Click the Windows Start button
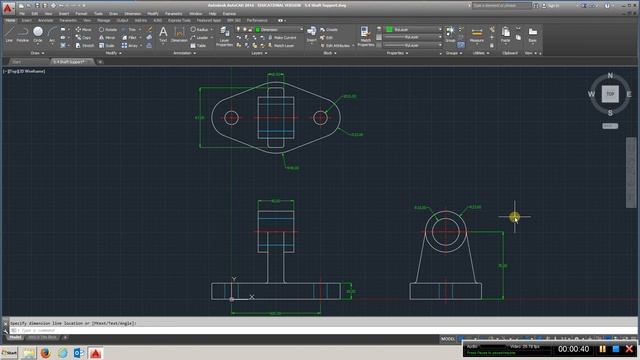This screenshot has height=360, width=640. [9, 353]
